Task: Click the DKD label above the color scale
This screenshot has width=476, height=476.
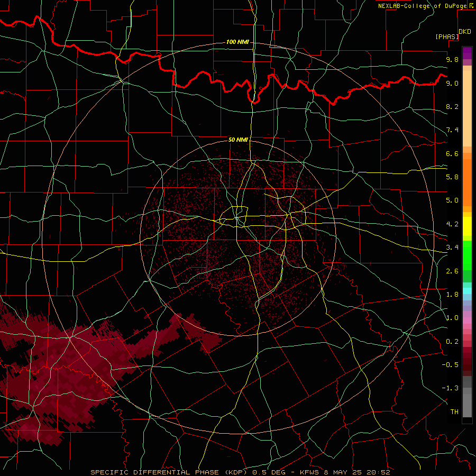Action: point(464,32)
